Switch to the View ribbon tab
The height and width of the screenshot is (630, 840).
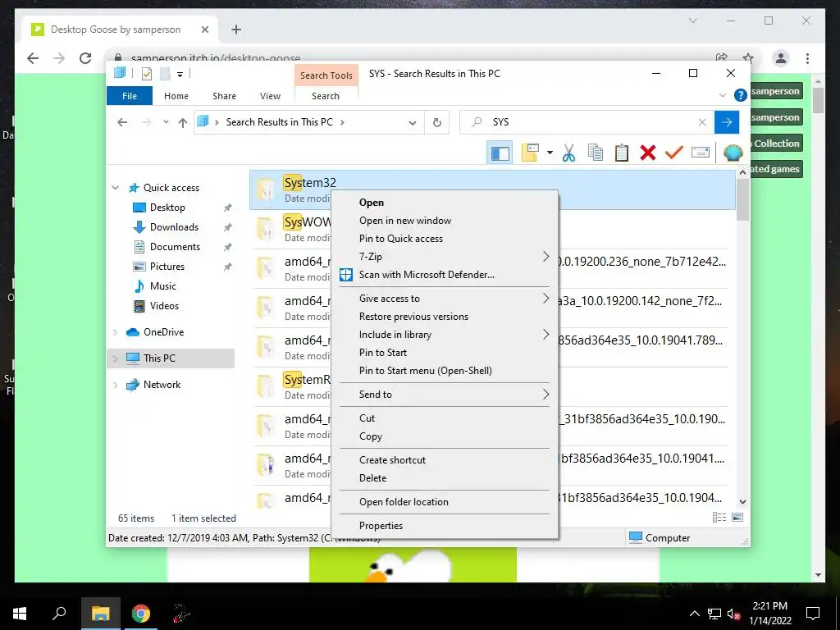pos(270,96)
